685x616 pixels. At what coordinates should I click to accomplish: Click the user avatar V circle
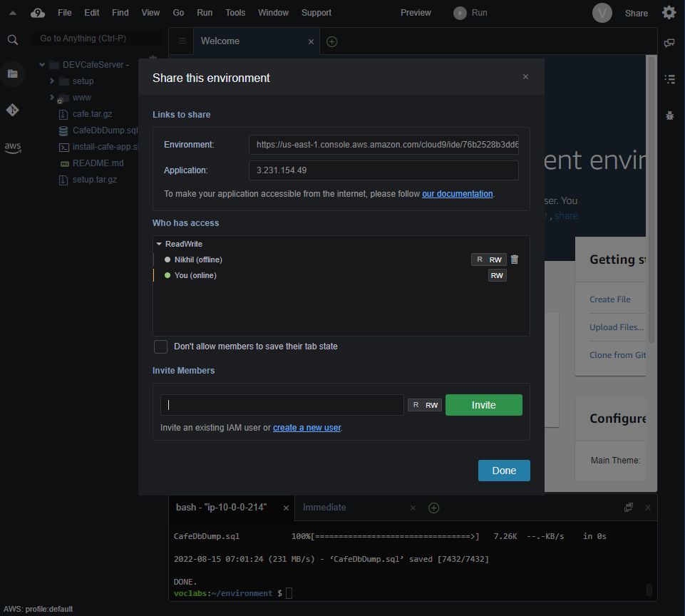click(x=602, y=13)
